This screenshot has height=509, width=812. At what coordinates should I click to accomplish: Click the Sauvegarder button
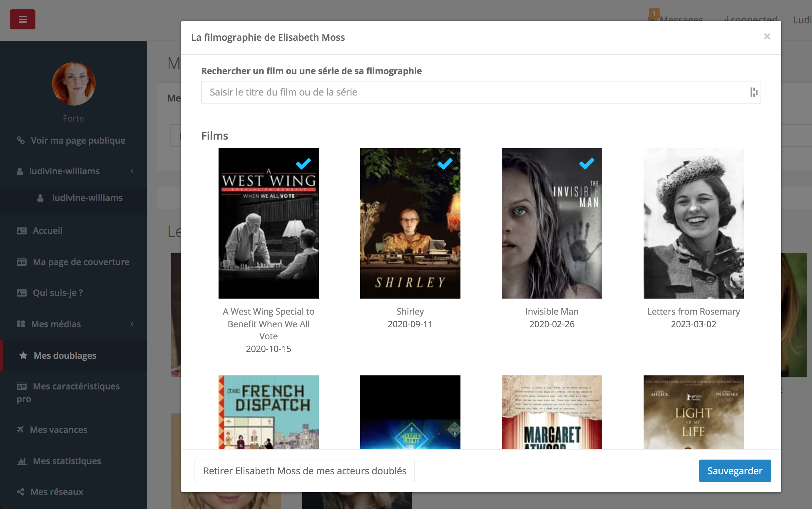(734, 471)
